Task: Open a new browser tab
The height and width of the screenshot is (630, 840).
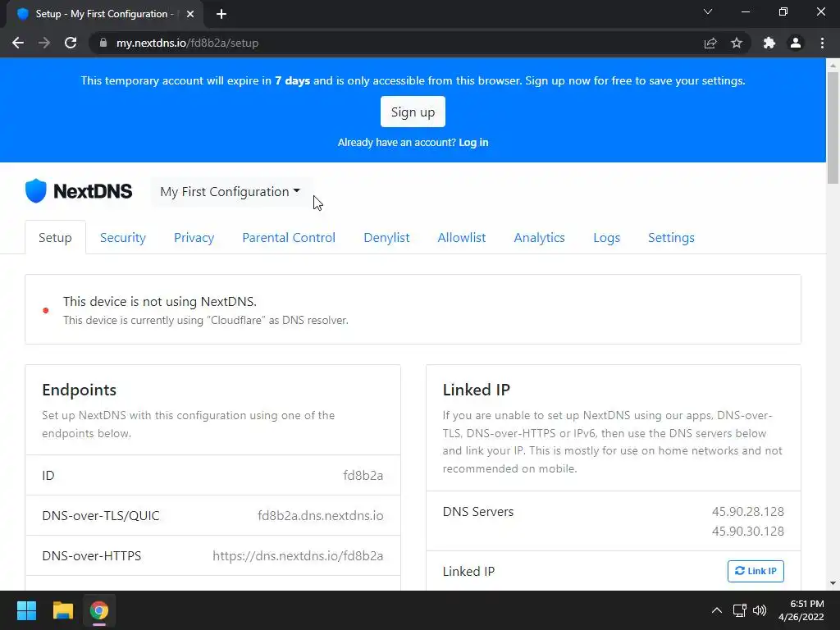Action: coord(221,14)
